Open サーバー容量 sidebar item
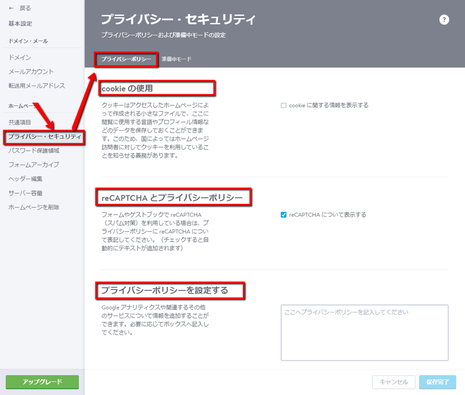 point(25,193)
